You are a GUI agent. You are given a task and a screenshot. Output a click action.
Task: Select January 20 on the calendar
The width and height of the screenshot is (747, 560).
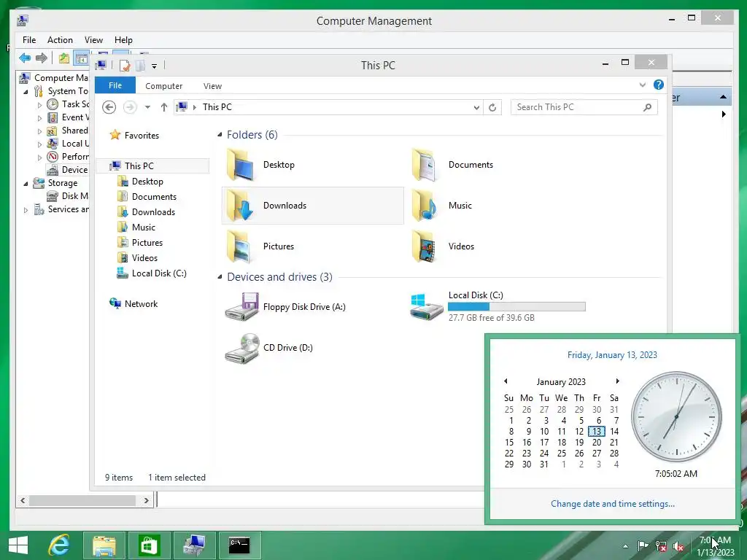pos(597,443)
